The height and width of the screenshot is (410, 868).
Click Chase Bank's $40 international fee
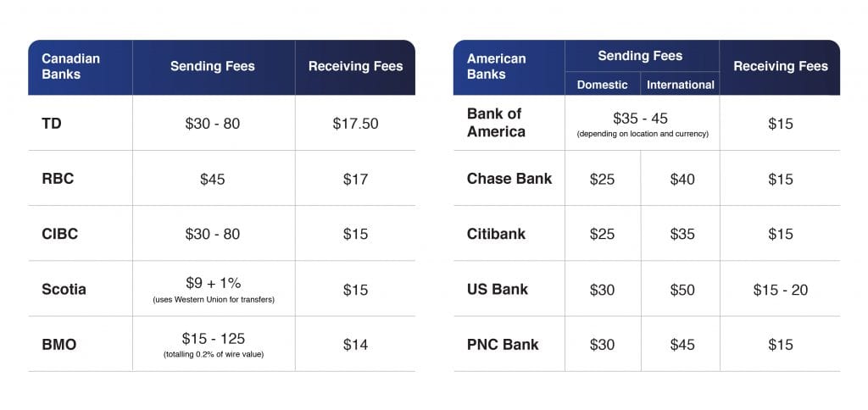682,180
